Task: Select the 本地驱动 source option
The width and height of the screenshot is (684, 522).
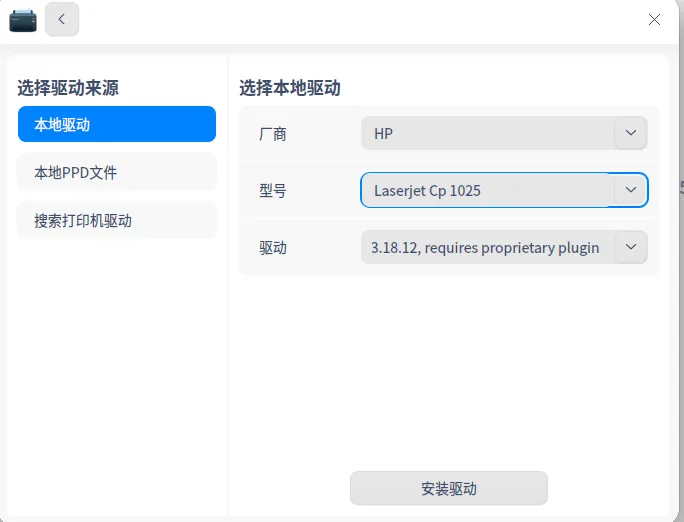Action: click(117, 124)
